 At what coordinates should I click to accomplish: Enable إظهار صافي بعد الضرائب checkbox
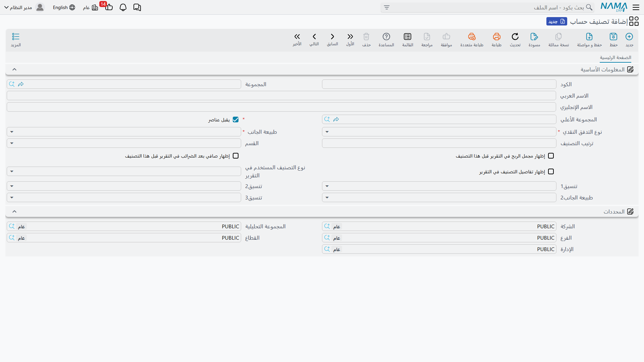[236, 156]
